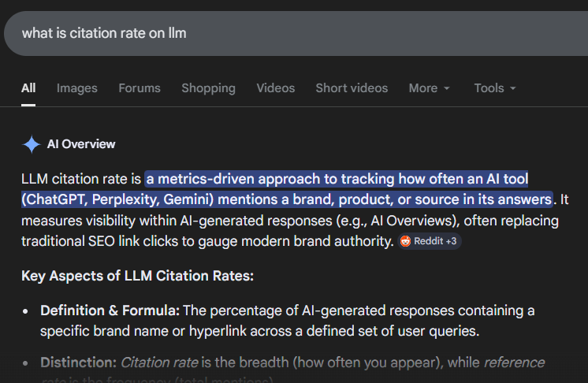
Task: Click the Key Aspects of LLM Citation Rates heading
Action: point(136,277)
